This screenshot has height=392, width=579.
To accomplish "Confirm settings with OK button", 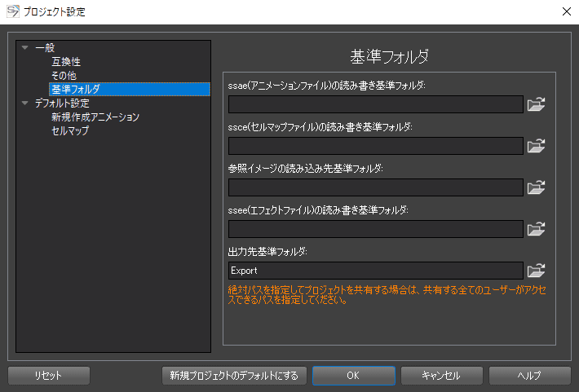I will point(354,376).
